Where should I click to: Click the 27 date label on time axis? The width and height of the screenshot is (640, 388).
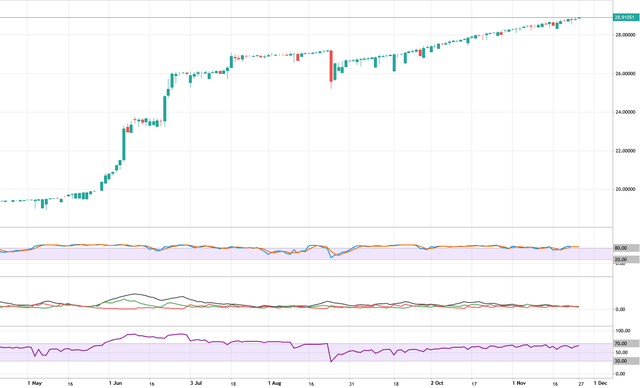point(581,384)
